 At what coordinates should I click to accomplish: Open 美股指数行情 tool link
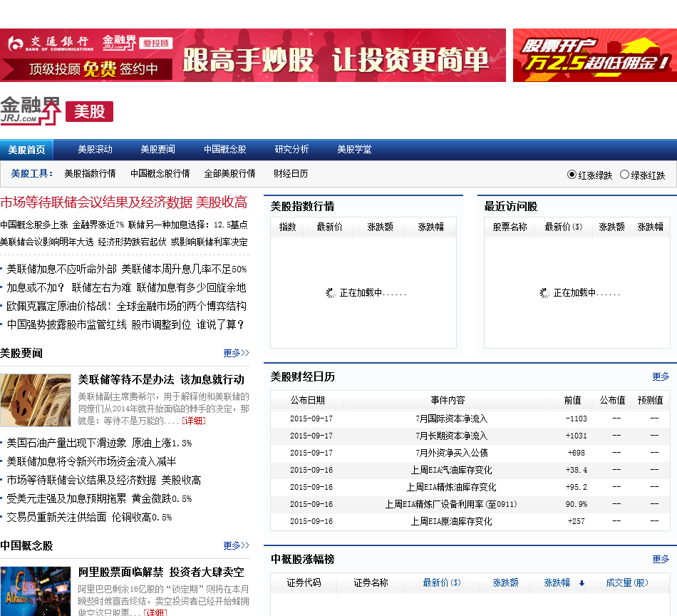pos(90,174)
